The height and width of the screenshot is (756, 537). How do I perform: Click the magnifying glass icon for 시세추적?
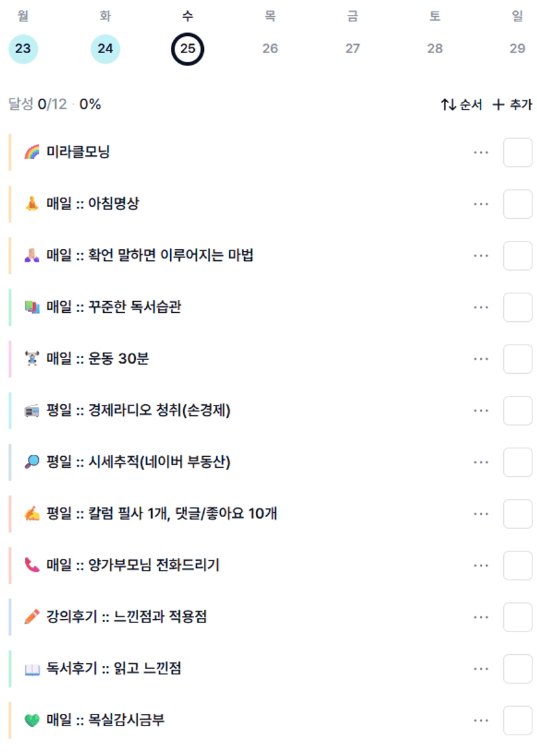click(x=32, y=462)
